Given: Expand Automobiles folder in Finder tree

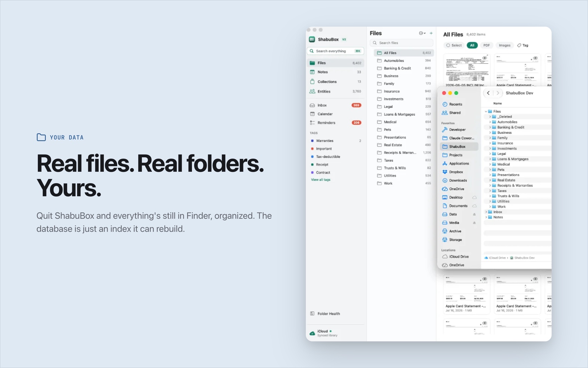Looking at the screenshot, I should point(490,122).
